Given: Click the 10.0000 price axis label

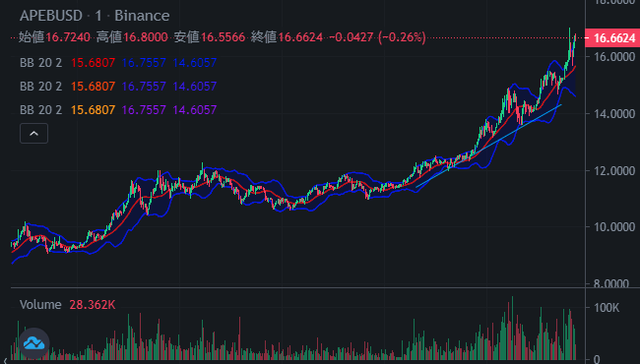Looking at the screenshot, I should coord(614,227).
